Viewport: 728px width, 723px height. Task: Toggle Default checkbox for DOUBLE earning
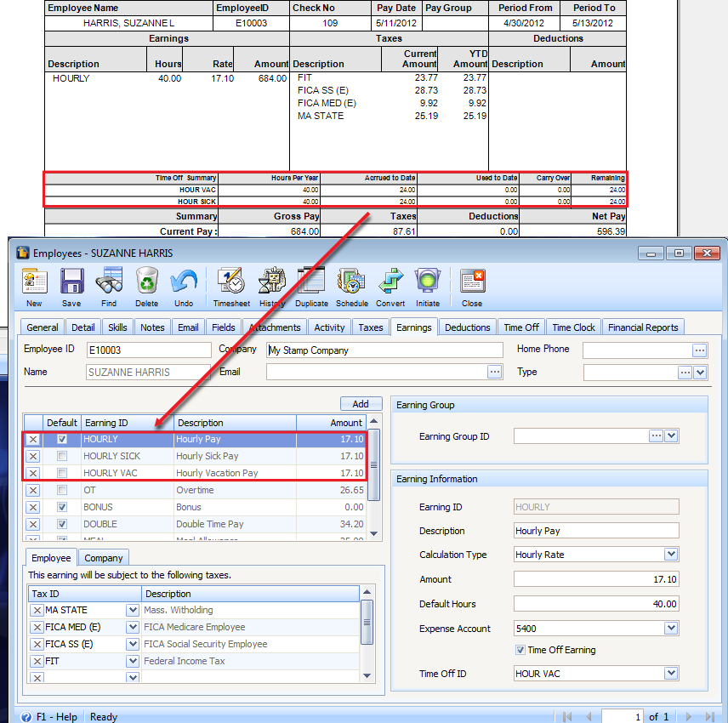[x=62, y=524]
